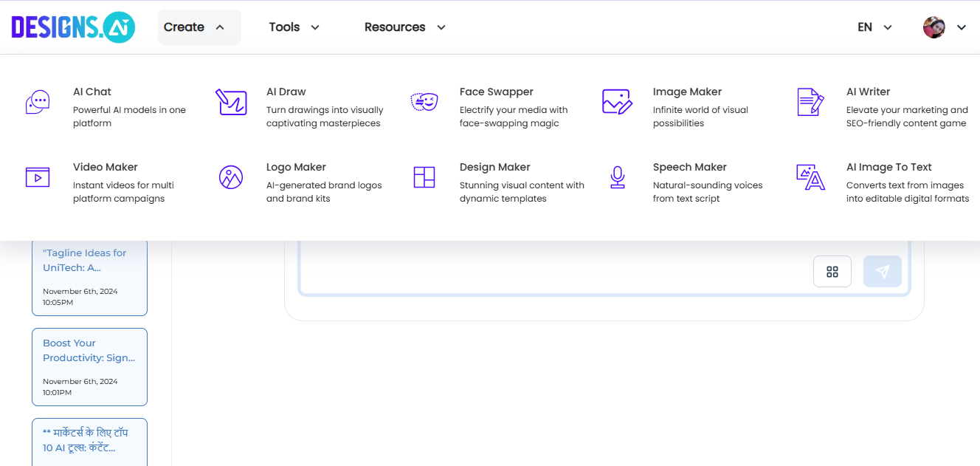Image resolution: width=980 pixels, height=466 pixels.
Task: Expand the Tools dropdown
Action: pyautogui.click(x=294, y=27)
